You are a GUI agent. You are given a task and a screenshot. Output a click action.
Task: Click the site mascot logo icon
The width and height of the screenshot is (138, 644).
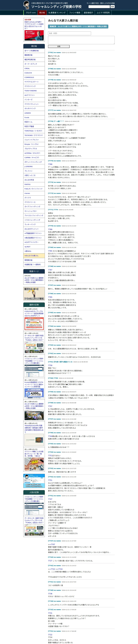26,5
